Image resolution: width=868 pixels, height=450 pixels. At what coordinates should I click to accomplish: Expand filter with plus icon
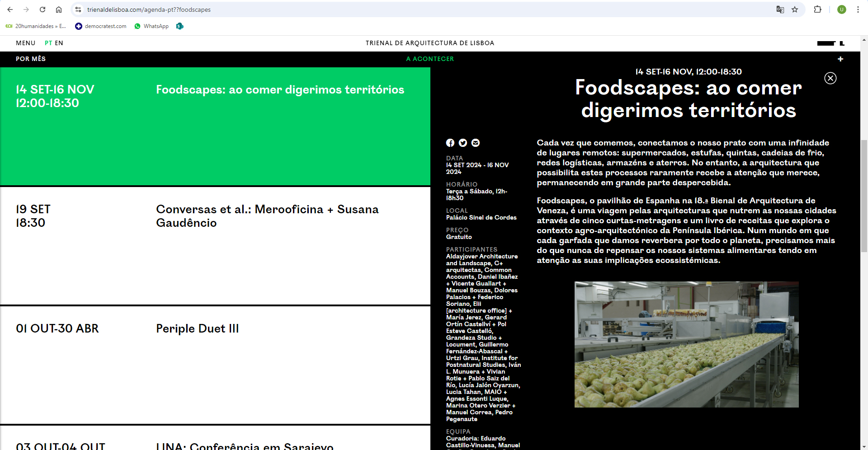click(840, 59)
